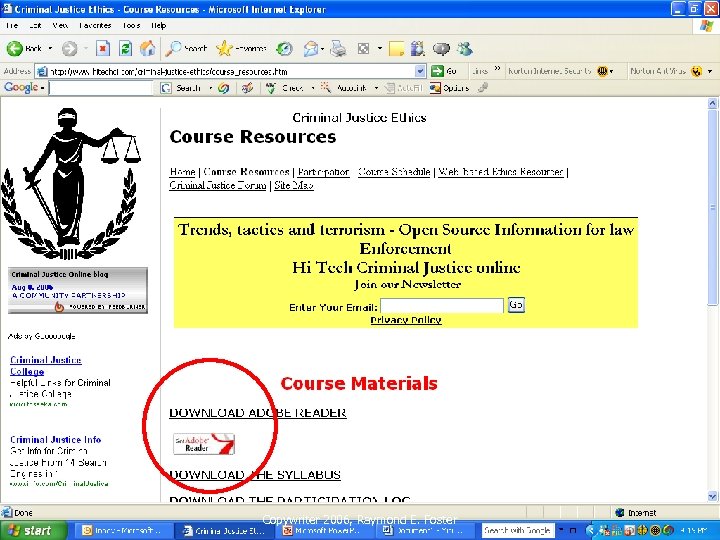Open the Mail envelope icon

pos(310,49)
